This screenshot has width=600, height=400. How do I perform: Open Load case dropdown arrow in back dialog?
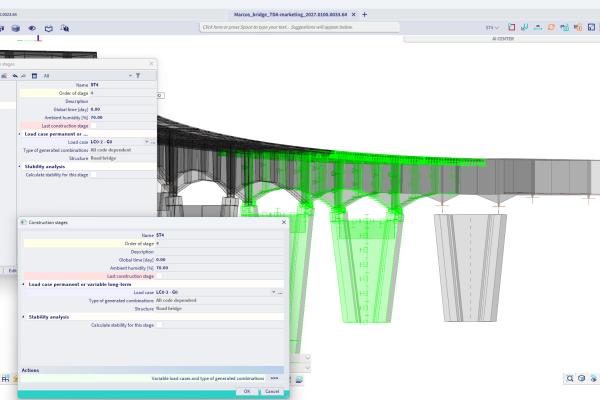coord(146,142)
